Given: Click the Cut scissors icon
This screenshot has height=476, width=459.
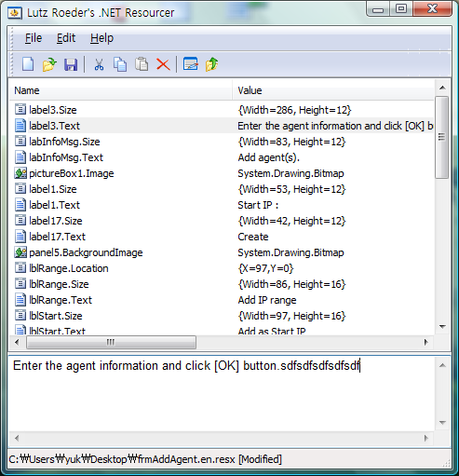Looking at the screenshot, I should [99, 64].
